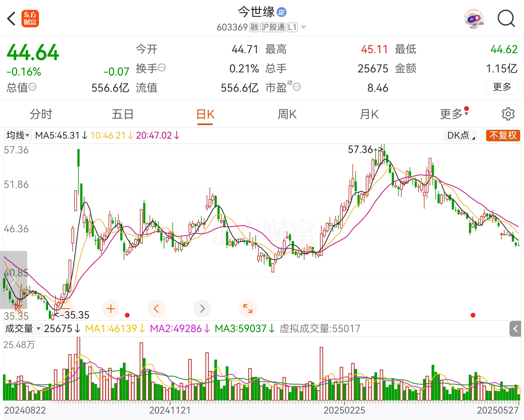Open the AI robot assistant icon
The image size is (524, 420).
click(x=474, y=19)
